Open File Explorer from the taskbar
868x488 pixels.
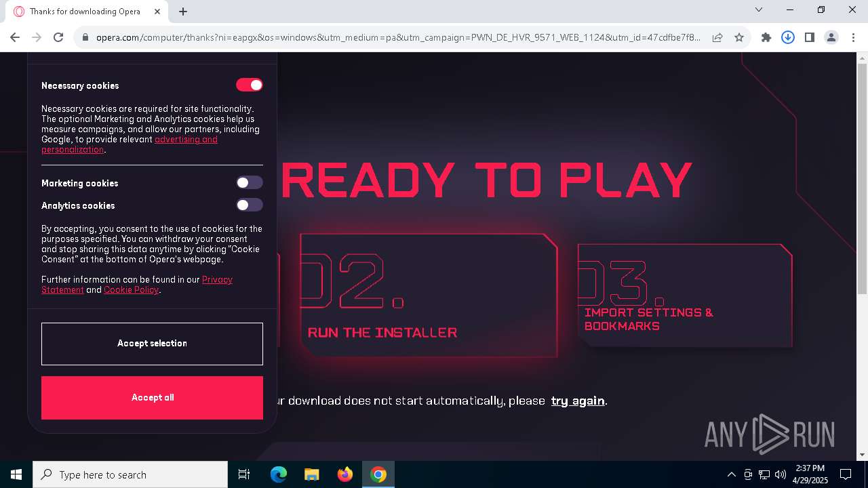[x=311, y=474]
